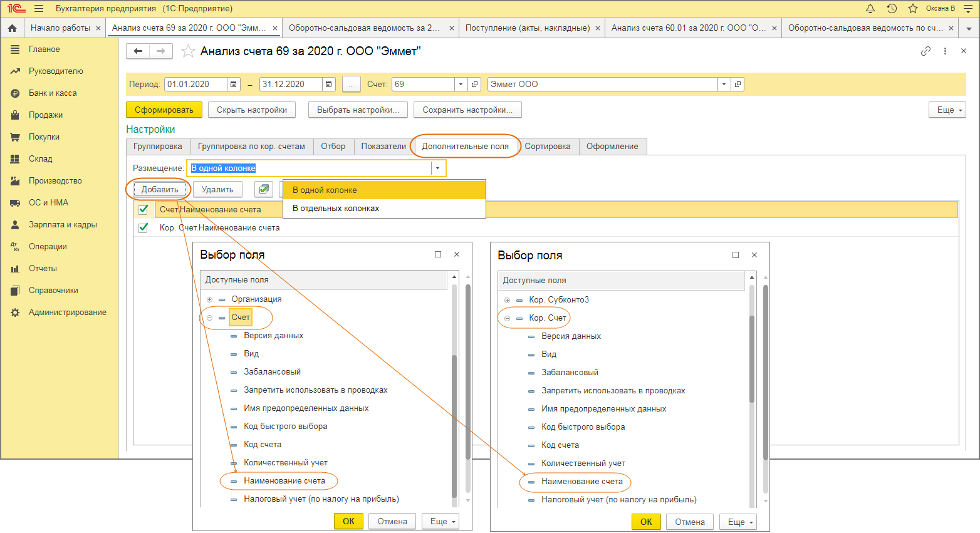Open Продажи section in sidebar

tap(46, 115)
